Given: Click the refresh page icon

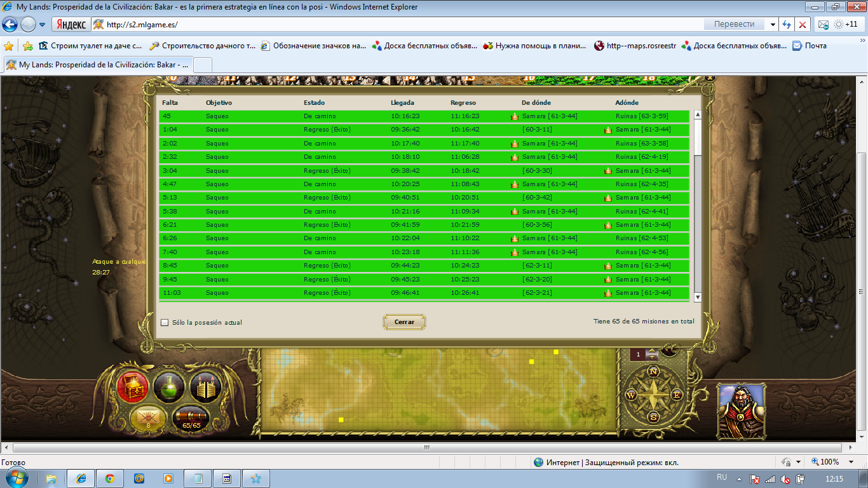Looking at the screenshot, I should [x=787, y=25].
